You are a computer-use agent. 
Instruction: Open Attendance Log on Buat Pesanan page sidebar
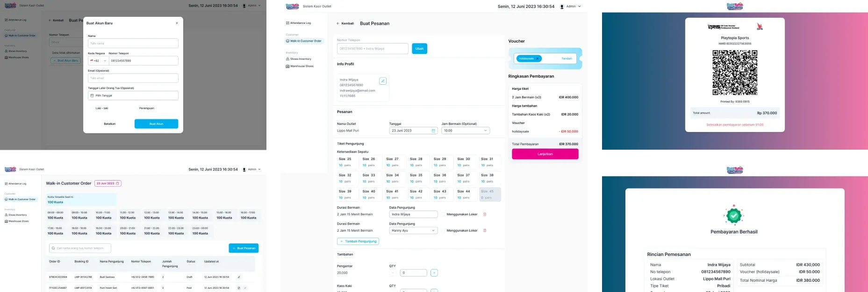tap(298, 23)
